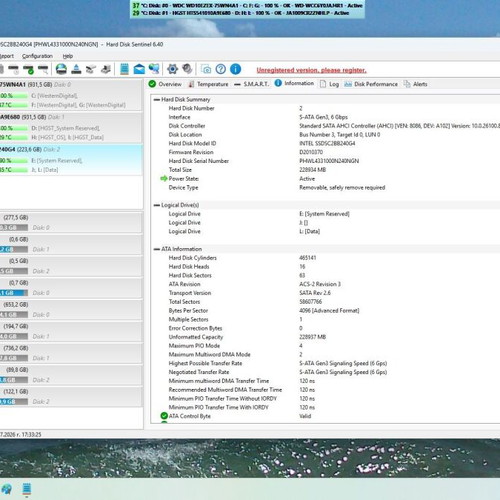Click the INTEL SSDSC2BB240G4 model ID value

tap(327, 143)
